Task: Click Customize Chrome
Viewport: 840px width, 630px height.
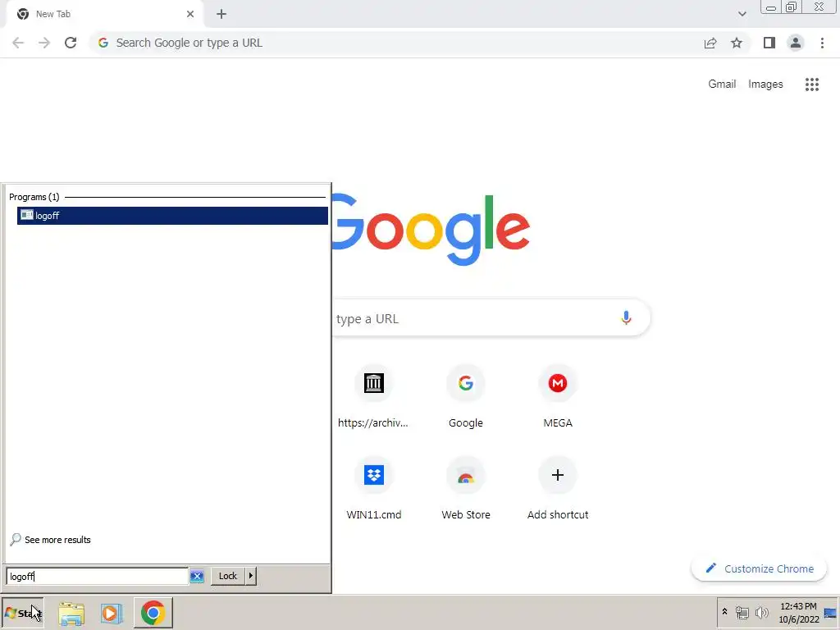Action: 759,569
